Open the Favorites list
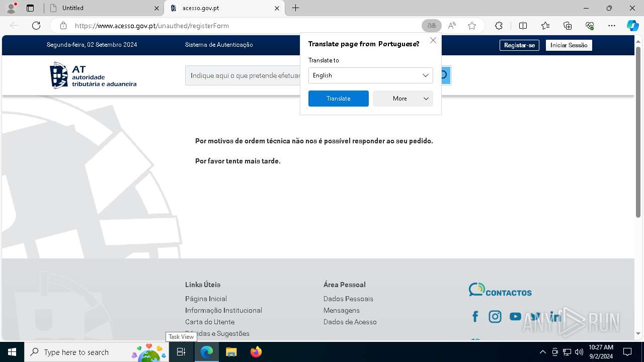Image resolution: width=644 pixels, height=362 pixels. click(x=545, y=26)
